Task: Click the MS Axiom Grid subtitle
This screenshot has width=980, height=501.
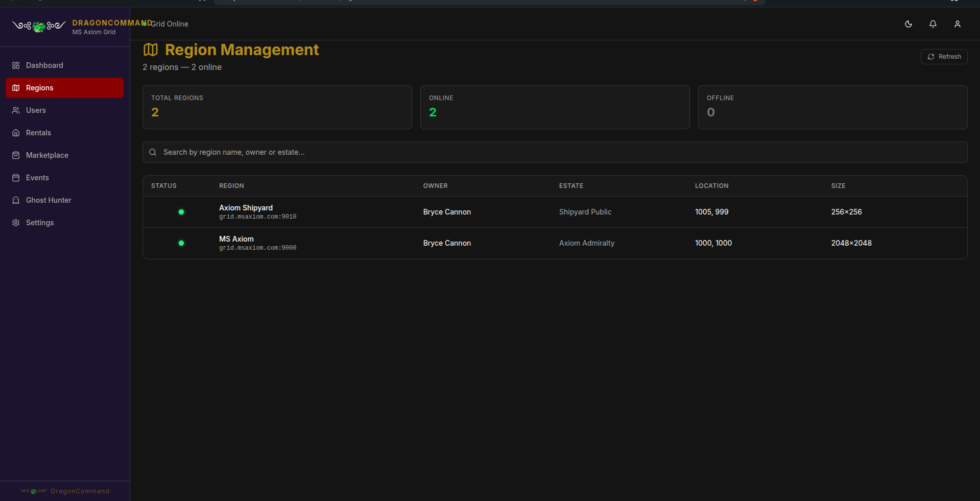Action: pyautogui.click(x=94, y=32)
